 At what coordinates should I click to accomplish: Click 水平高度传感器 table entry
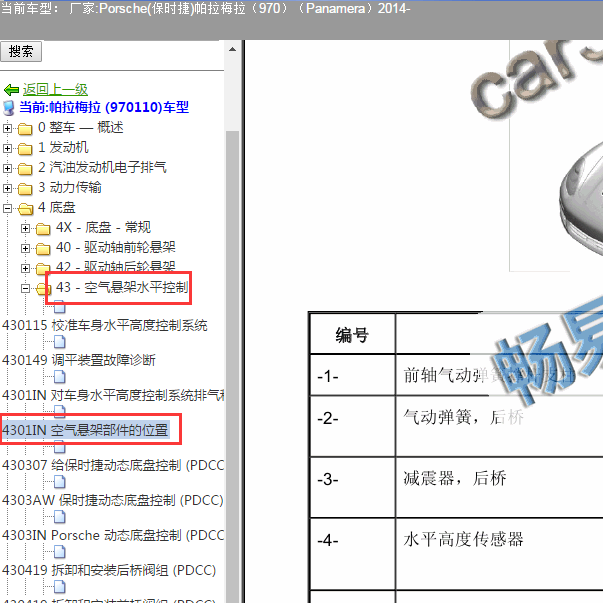463,539
